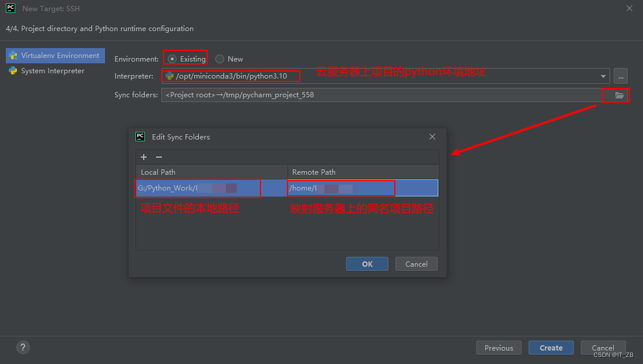
Task: Expand the Interpreter dropdown arrow
Action: 603,76
